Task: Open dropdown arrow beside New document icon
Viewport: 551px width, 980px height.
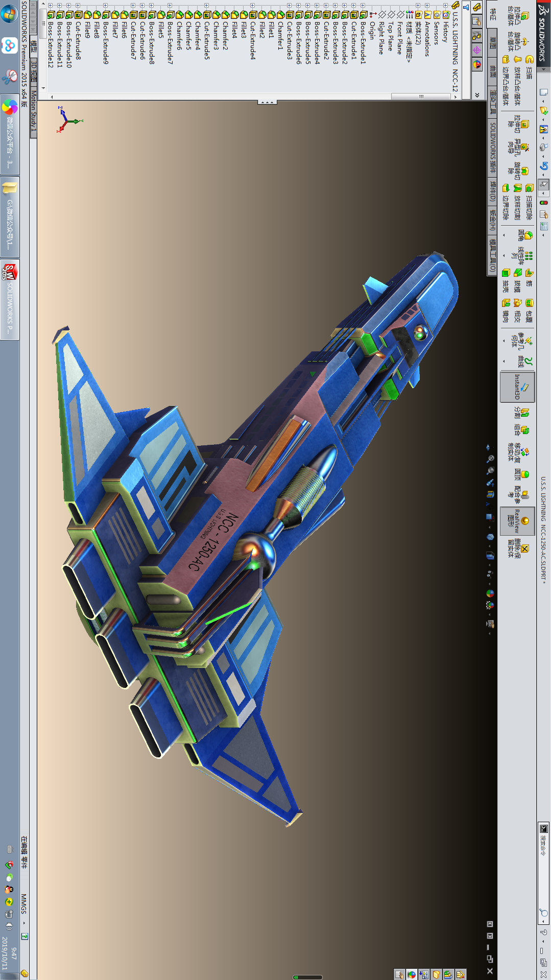Action: coord(544,101)
